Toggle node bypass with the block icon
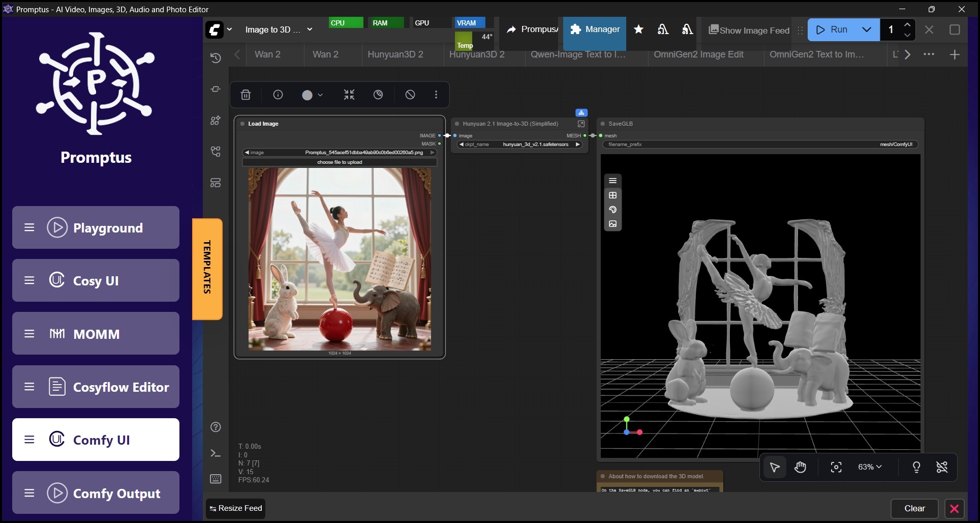The image size is (980, 523). point(410,95)
